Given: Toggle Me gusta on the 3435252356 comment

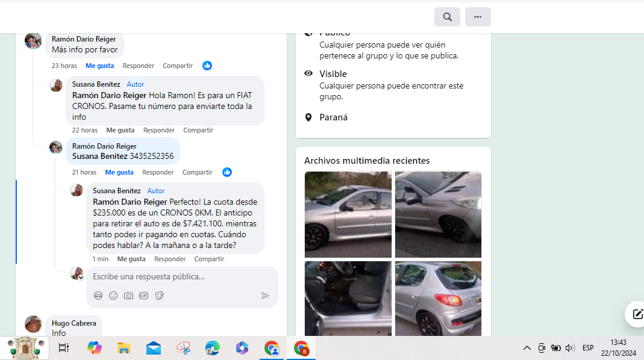Looking at the screenshot, I should (119, 172).
